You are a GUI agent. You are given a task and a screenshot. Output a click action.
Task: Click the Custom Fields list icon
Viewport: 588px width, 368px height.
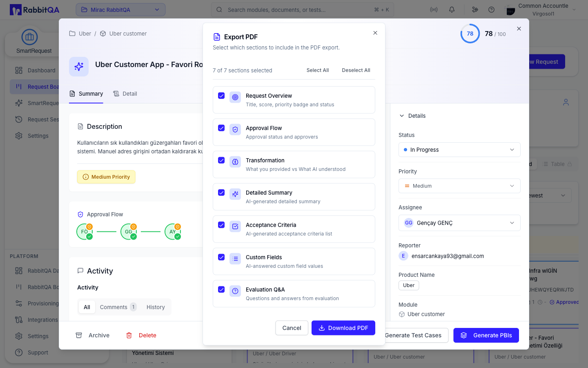pos(235,259)
